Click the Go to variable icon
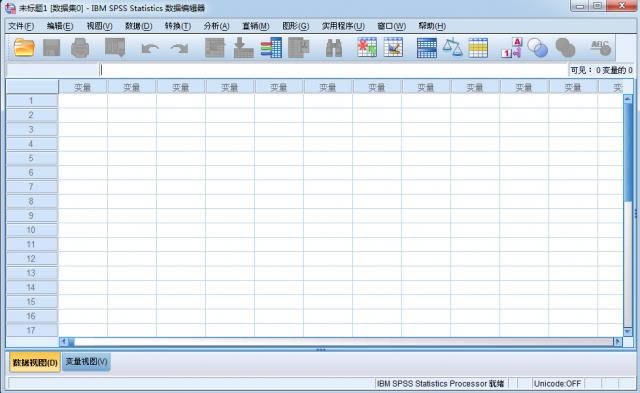Viewport: 640px width, 393px height. [243, 48]
